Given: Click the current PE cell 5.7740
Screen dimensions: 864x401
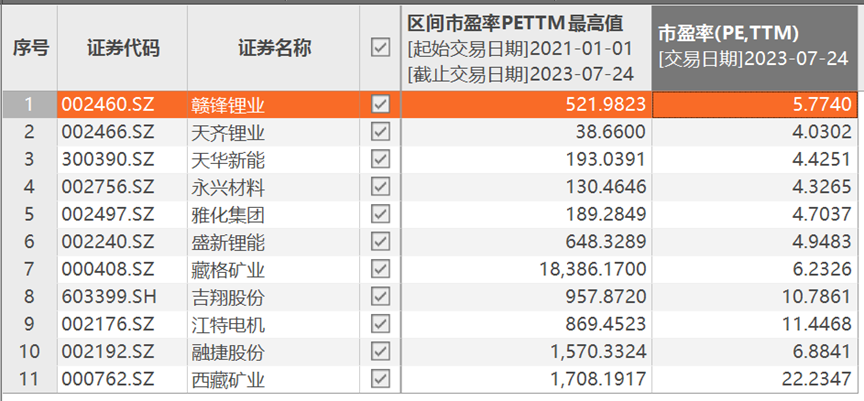Looking at the screenshot, I should coord(754,104).
